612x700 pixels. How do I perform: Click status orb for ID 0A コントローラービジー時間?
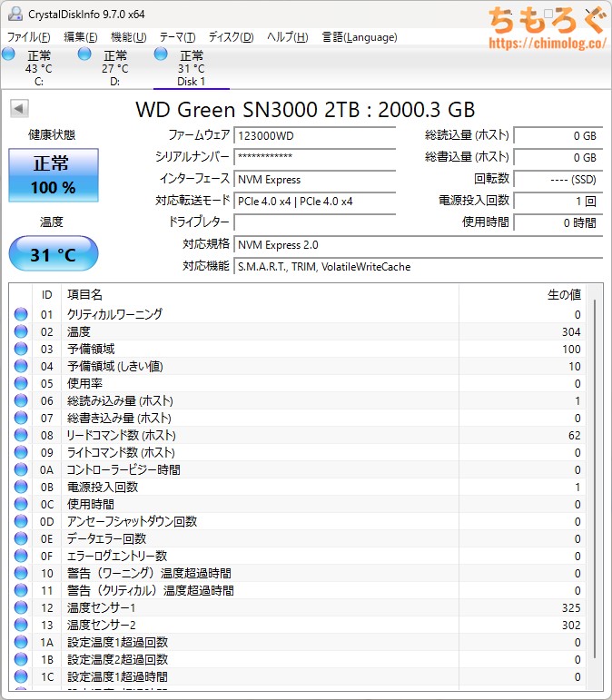pos(21,469)
